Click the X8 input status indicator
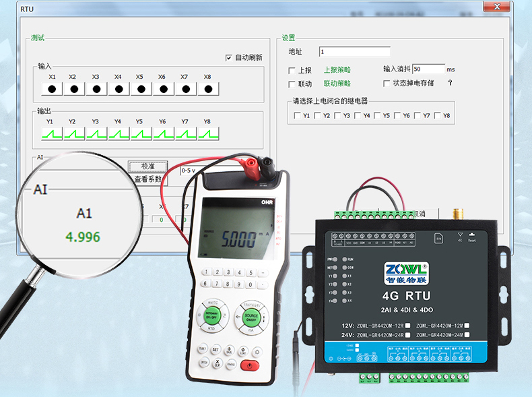The width and height of the screenshot is (532, 397). pos(208,89)
